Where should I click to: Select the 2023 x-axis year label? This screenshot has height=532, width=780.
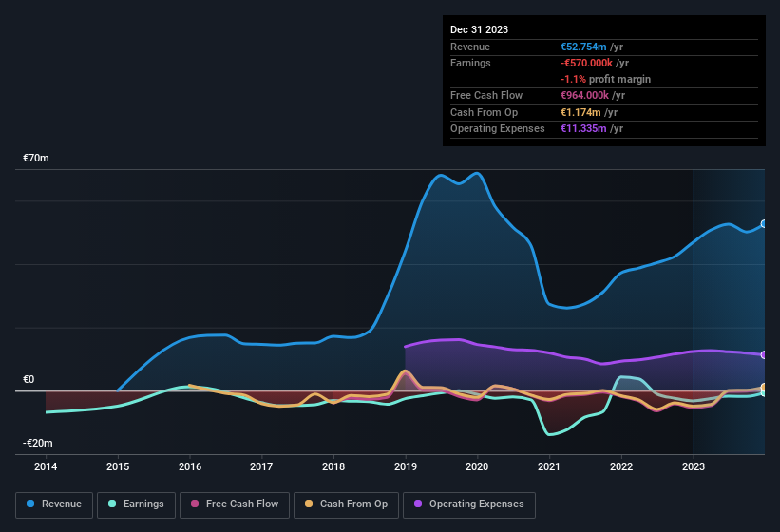pos(694,466)
